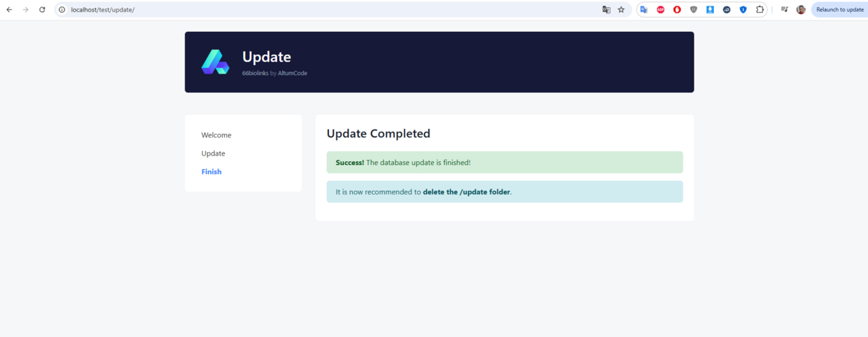View site information icon in address bar

(62, 9)
